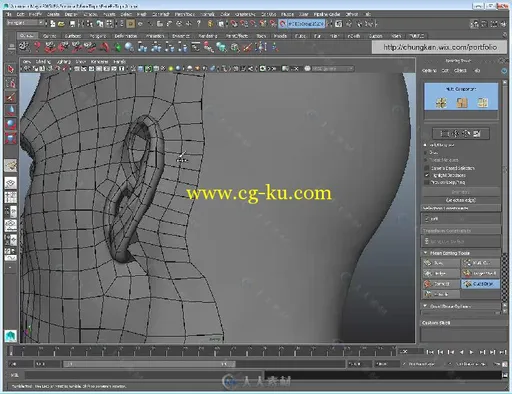Activate the Lasso select tool
This screenshot has height=394, width=512.
(x=10, y=83)
